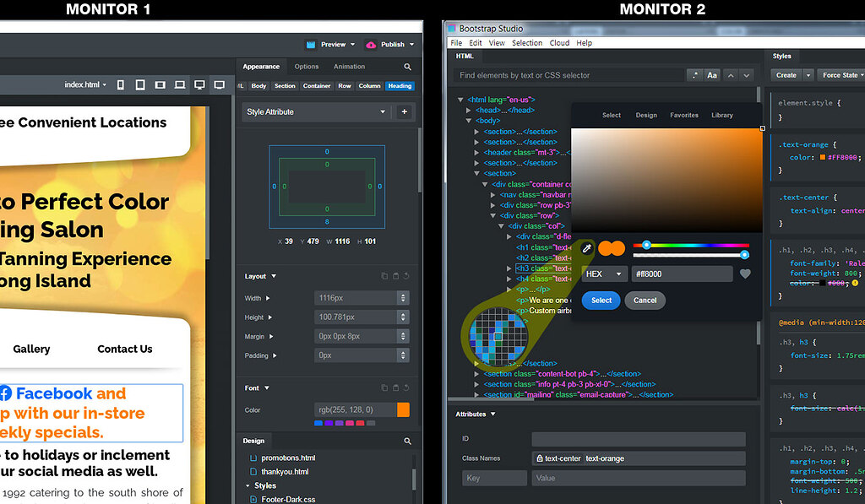Image resolution: width=865 pixels, height=504 pixels.
Task: Switch preview to the largest desktop viewport icon
Action: (x=220, y=84)
